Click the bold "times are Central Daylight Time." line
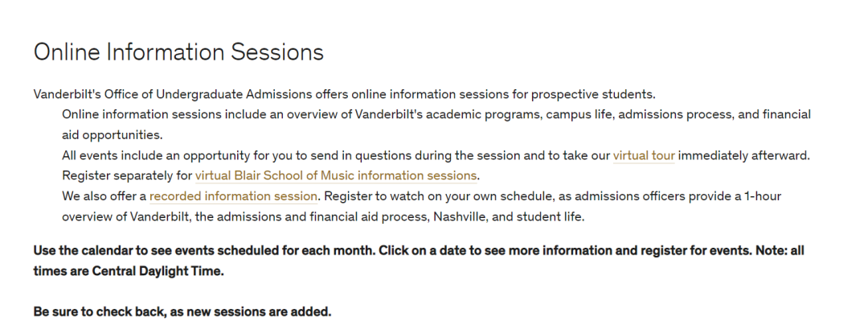868x325 pixels. coord(129,271)
